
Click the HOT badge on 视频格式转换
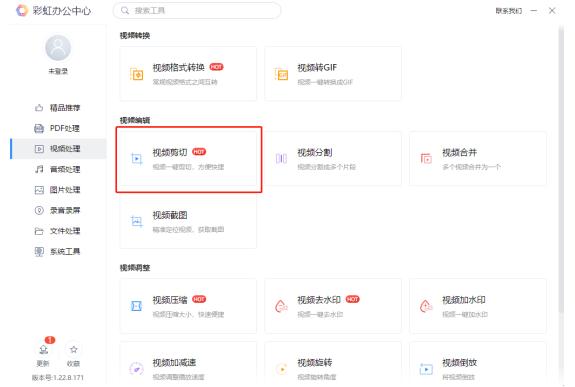[x=216, y=67]
